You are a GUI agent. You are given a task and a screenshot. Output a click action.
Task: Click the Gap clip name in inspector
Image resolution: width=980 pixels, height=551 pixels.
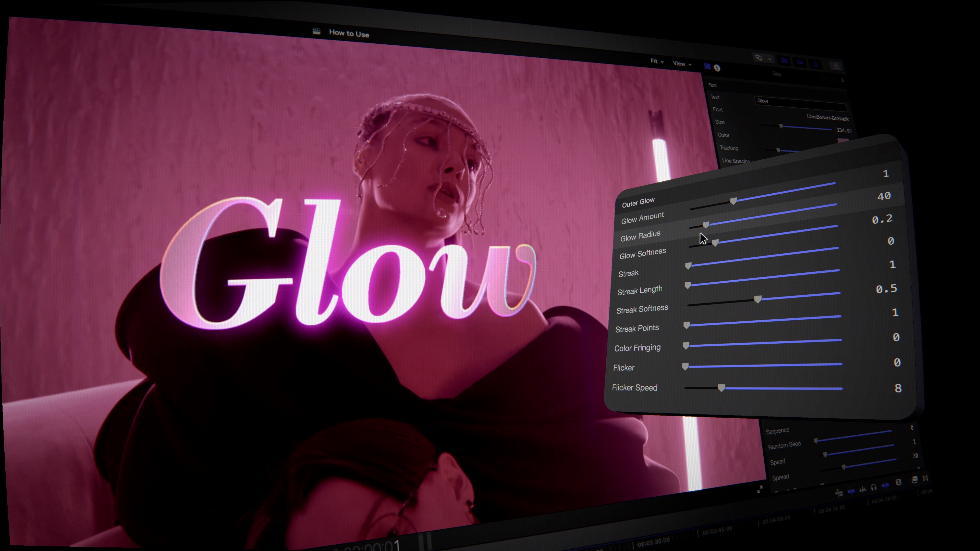click(777, 74)
